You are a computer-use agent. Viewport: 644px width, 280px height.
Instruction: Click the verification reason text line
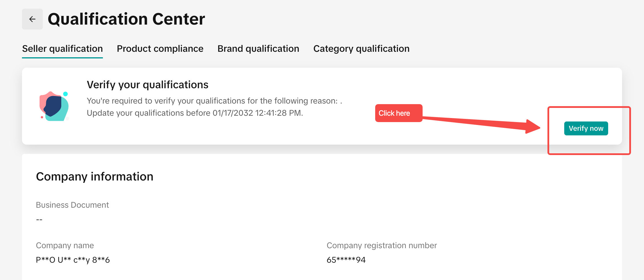[x=214, y=101]
